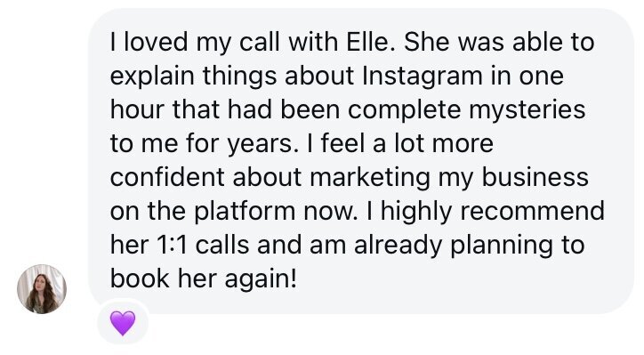Click the word "explain" in the message

pos(152,77)
